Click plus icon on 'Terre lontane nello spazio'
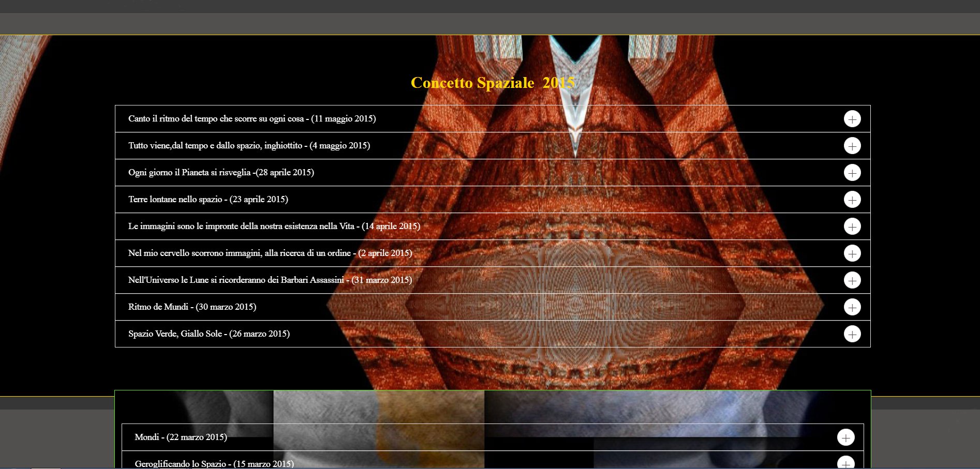Image resolution: width=980 pixels, height=469 pixels. pyautogui.click(x=852, y=200)
